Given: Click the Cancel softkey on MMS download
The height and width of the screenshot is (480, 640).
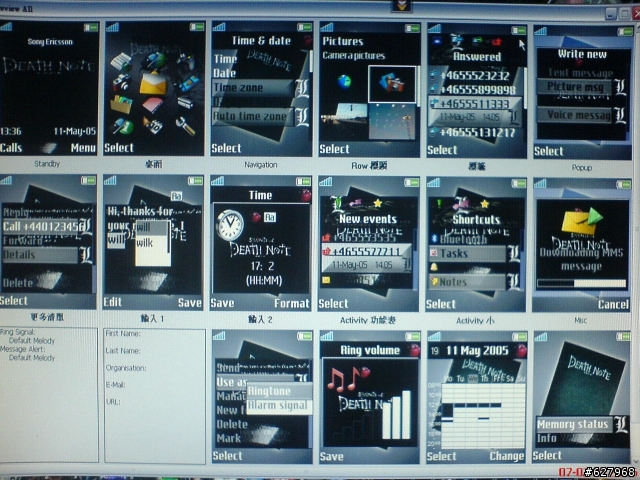Looking at the screenshot, I should 613,304.
